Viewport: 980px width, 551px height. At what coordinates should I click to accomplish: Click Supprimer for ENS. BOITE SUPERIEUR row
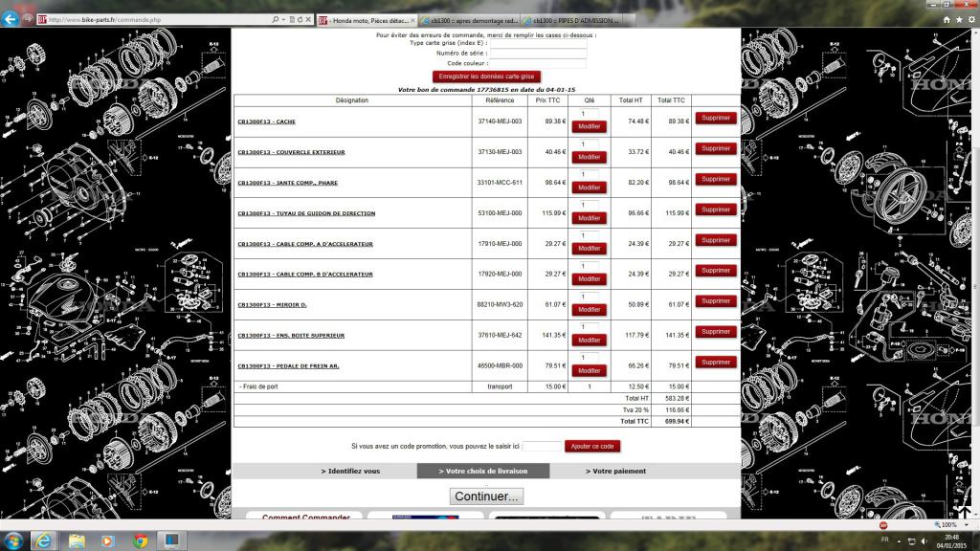tap(716, 332)
